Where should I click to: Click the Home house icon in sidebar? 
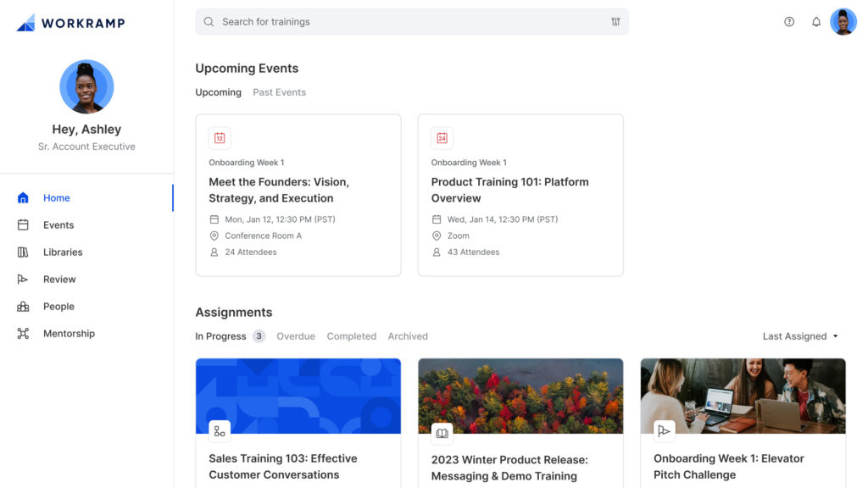point(23,197)
